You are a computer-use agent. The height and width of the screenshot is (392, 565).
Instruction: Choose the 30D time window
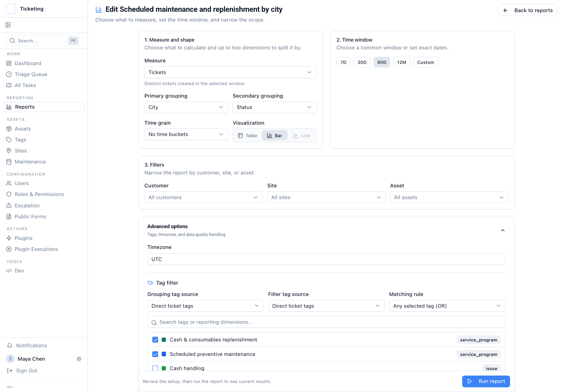(362, 62)
